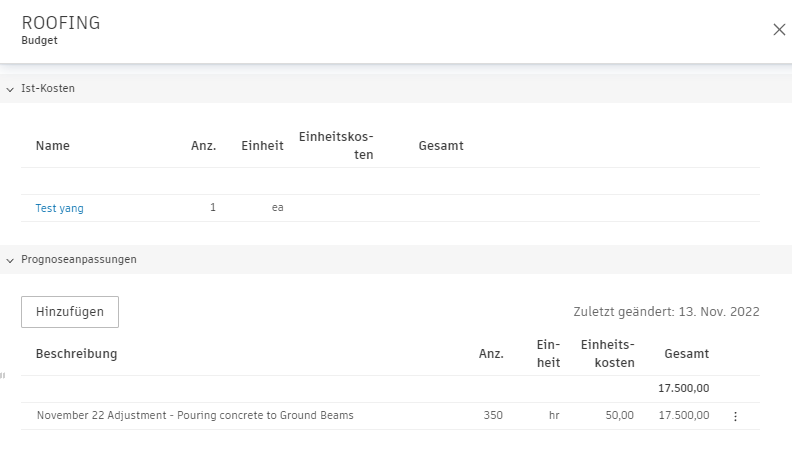Image resolution: width=792 pixels, height=453 pixels.
Task: Select the Ist-Kosten section header label
Action: click(x=48, y=88)
